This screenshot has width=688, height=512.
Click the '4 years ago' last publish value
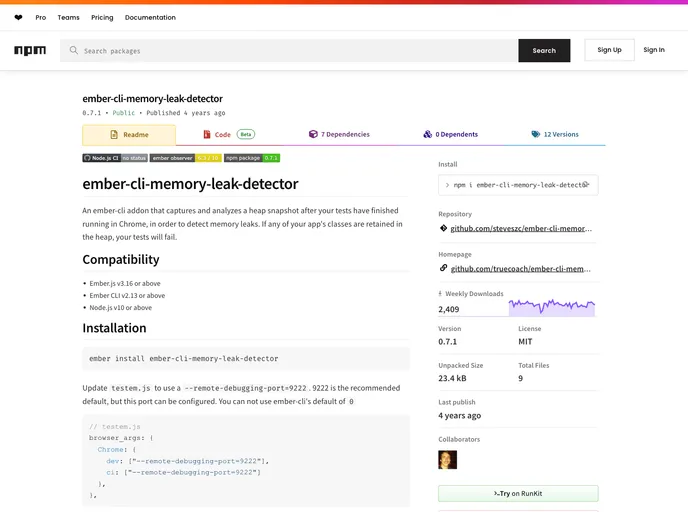(459, 415)
